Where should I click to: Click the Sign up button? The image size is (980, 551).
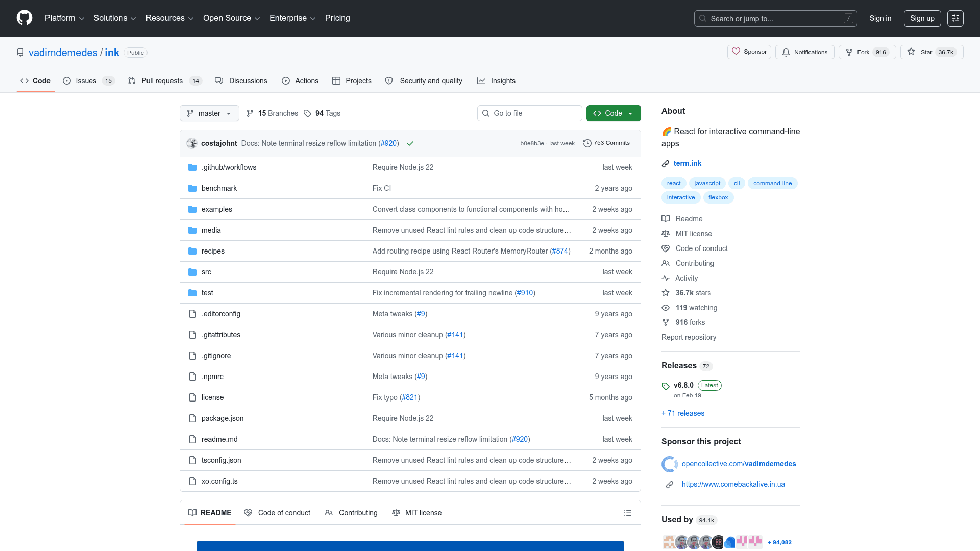click(x=922, y=18)
